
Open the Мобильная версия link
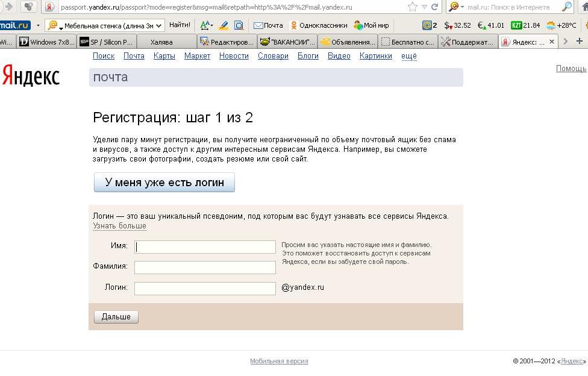click(279, 361)
